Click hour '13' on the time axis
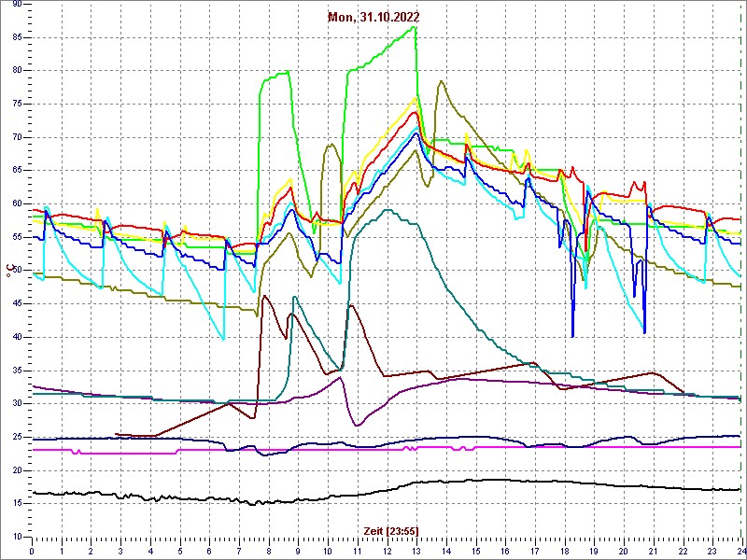747x560 pixels. [416, 551]
